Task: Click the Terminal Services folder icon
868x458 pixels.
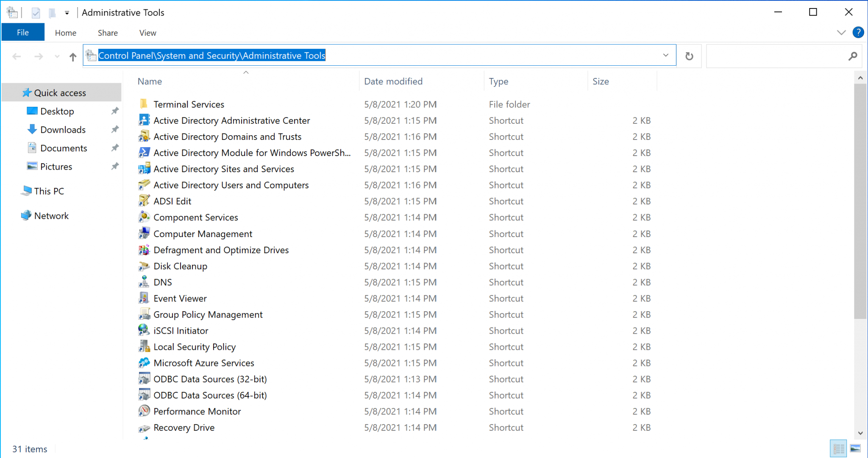Action: click(x=144, y=104)
